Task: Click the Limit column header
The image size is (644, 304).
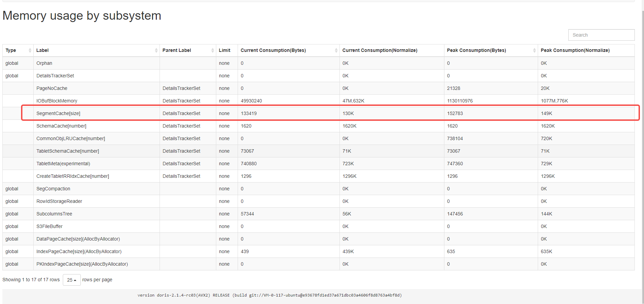Action: (227, 50)
